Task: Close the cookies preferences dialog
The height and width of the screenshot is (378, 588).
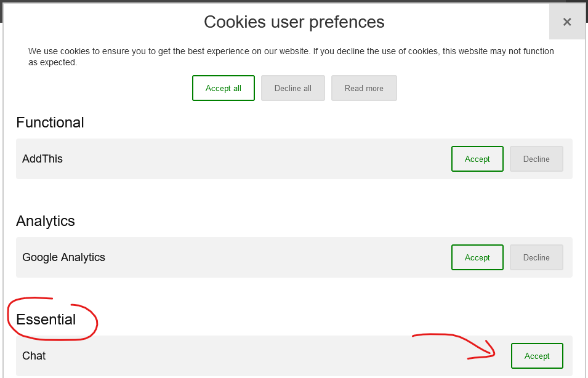Action: (x=567, y=22)
